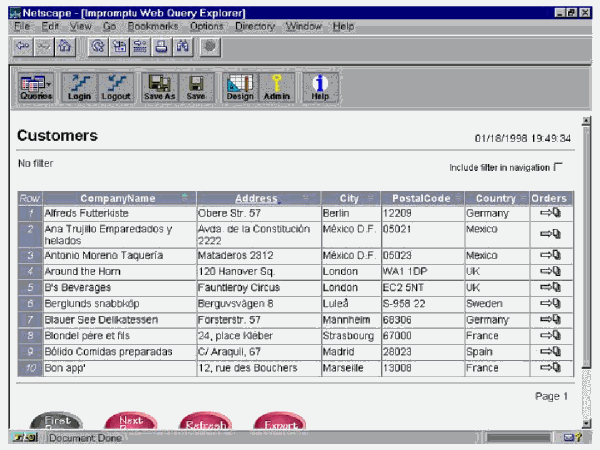This screenshot has width=600, height=450.
Task: Open the Admin key icon
Action: click(x=277, y=87)
